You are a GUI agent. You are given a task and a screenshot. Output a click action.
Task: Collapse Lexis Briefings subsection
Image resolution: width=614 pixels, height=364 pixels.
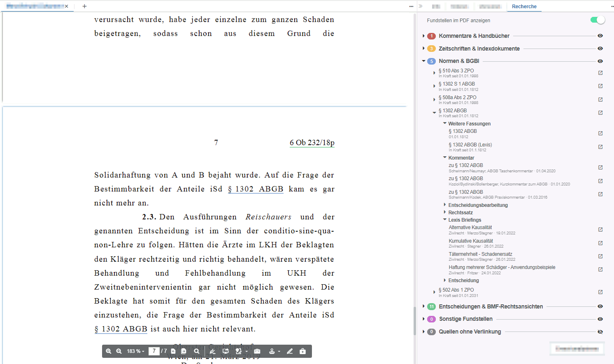[445, 220]
